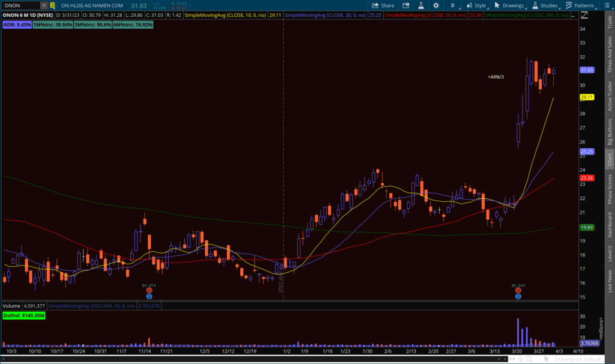Select the Chart side tab
Image resolution: width=615 pixels, height=364 pixels.
pos(610,159)
